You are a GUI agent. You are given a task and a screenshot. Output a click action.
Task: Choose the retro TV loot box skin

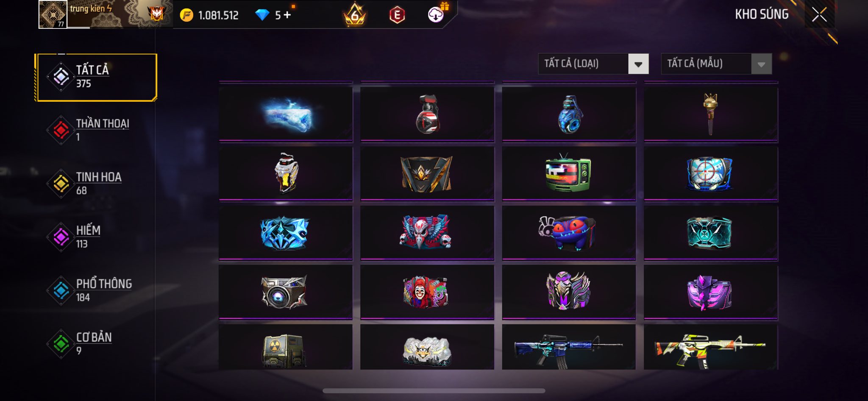[x=569, y=173]
